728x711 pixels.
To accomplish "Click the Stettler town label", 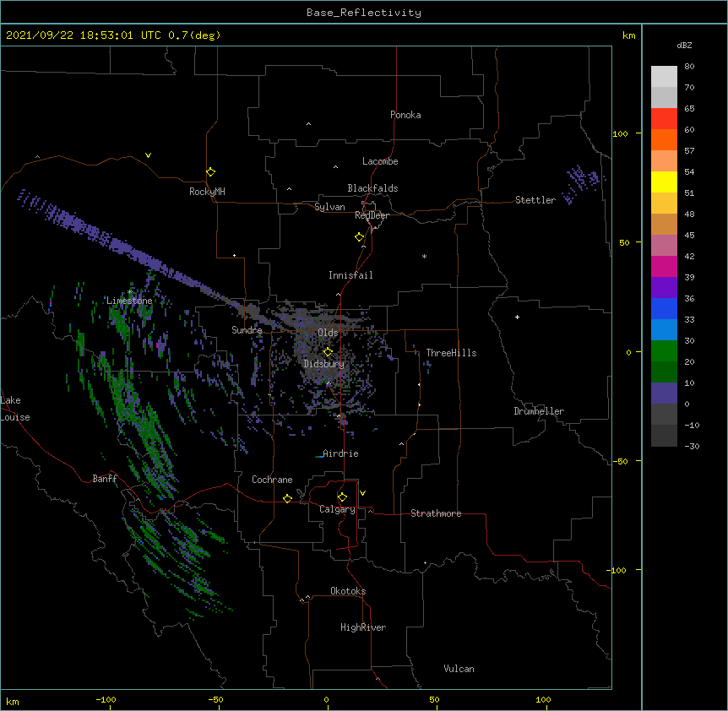I will (x=535, y=200).
